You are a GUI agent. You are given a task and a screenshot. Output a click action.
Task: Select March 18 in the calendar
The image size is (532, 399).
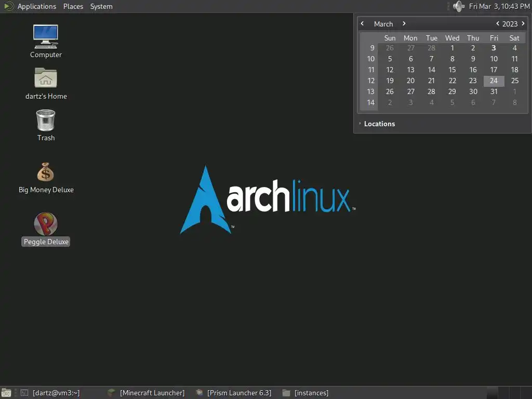pyautogui.click(x=515, y=70)
